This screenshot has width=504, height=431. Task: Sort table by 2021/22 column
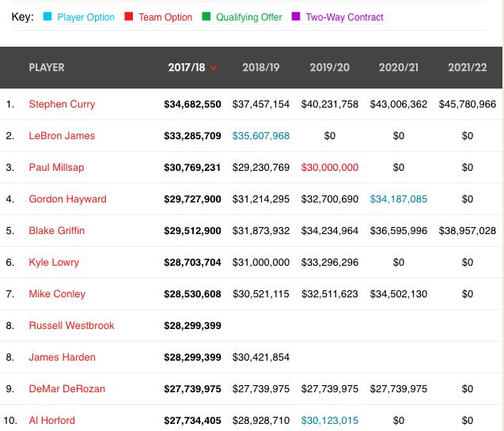click(x=467, y=67)
